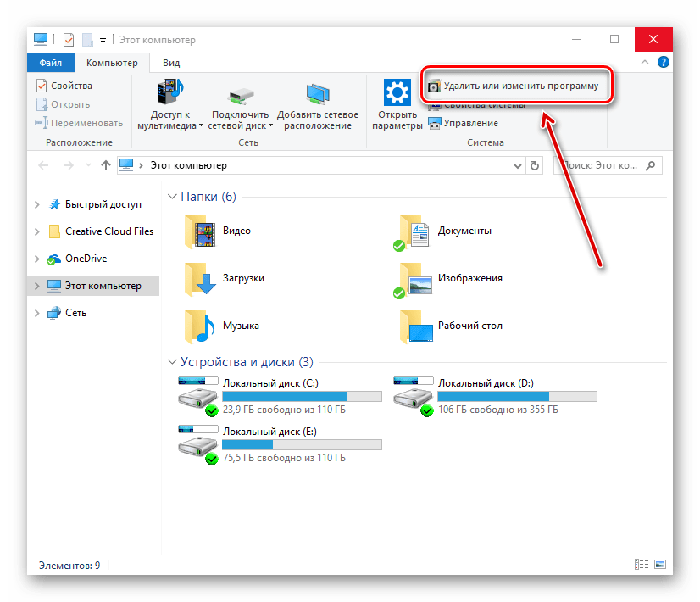Click the C: drive usage bar

pyautogui.click(x=302, y=397)
